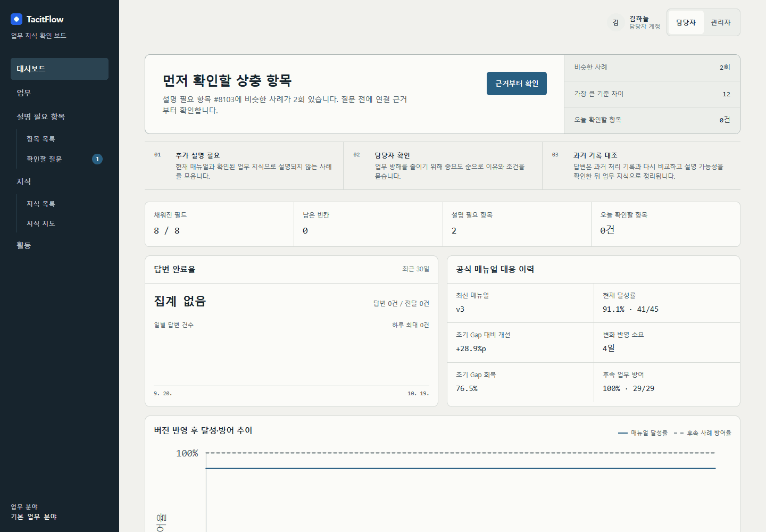Open 업무 sidebar menu item

tap(60, 93)
